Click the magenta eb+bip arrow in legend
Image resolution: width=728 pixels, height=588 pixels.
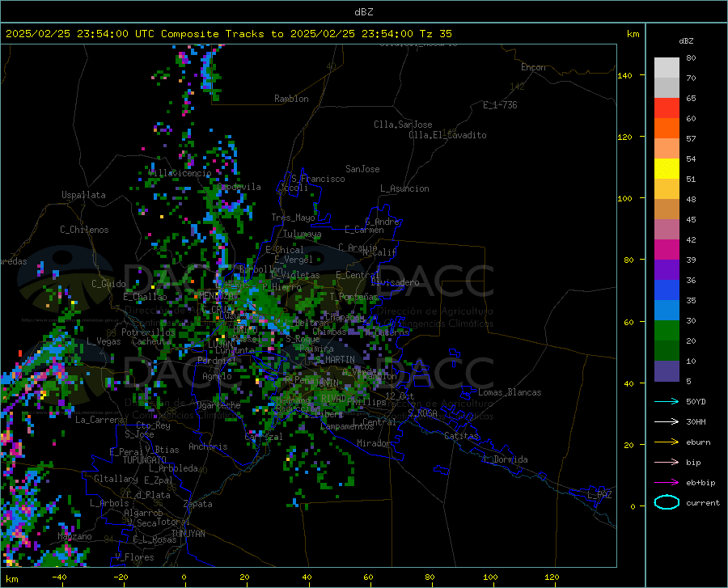click(667, 483)
